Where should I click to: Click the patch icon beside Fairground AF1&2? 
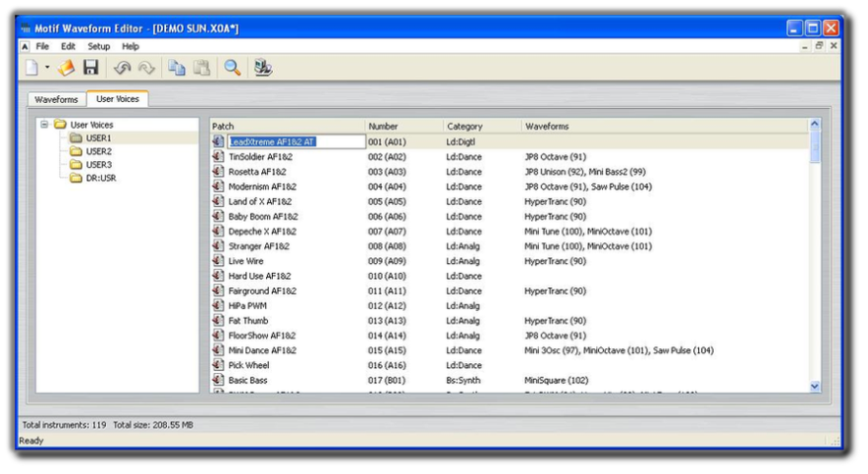[218, 291]
